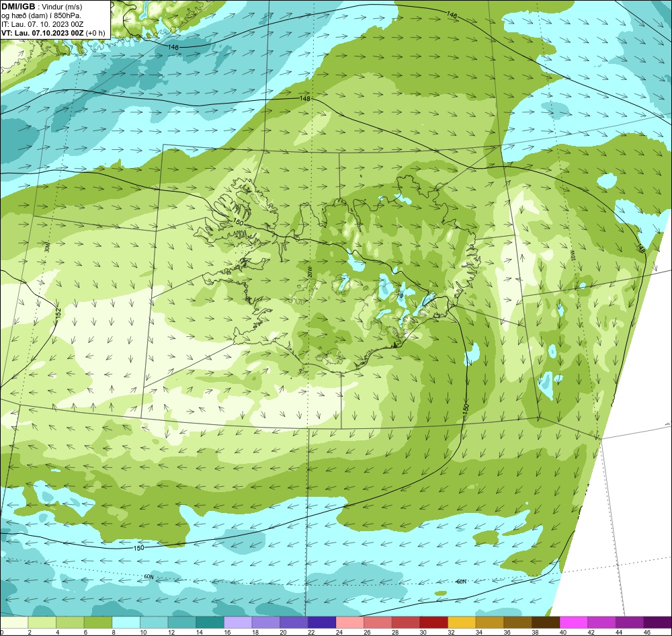Select the above-46 m/s darkest purple swatch
This screenshot has height=636, width=672.
pos(658,622)
